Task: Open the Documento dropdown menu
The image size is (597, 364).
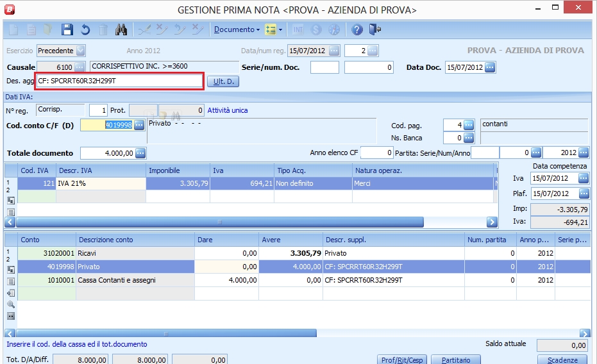Action: coord(237,29)
